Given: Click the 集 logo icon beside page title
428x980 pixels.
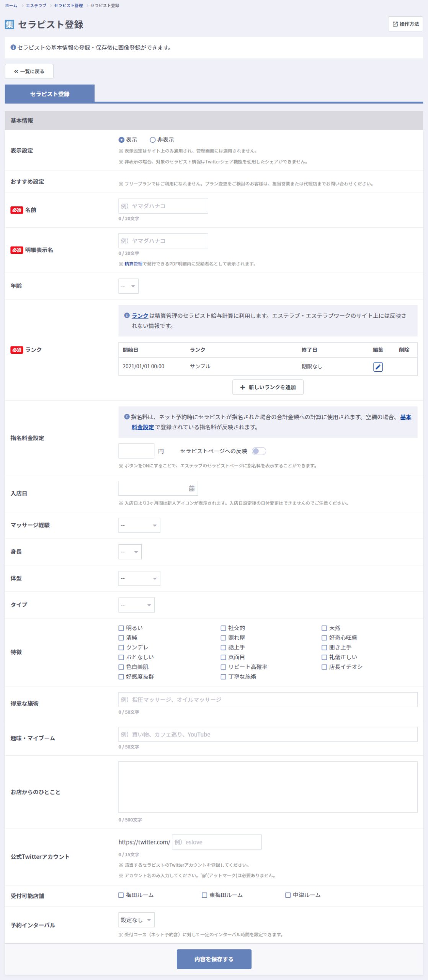Looking at the screenshot, I should point(10,24).
